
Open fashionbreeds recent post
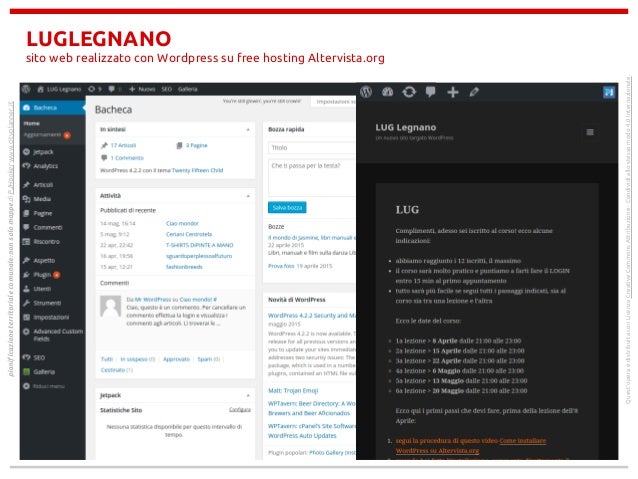click(184, 267)
